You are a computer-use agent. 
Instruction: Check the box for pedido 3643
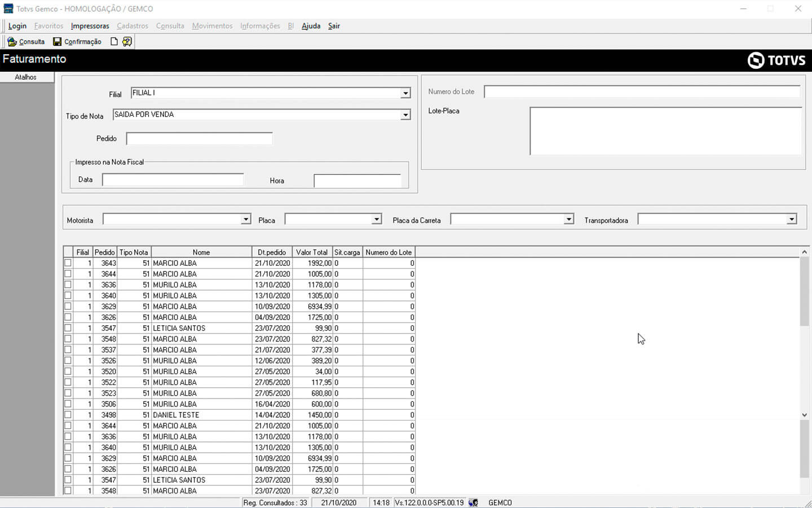tap(68, 263)
